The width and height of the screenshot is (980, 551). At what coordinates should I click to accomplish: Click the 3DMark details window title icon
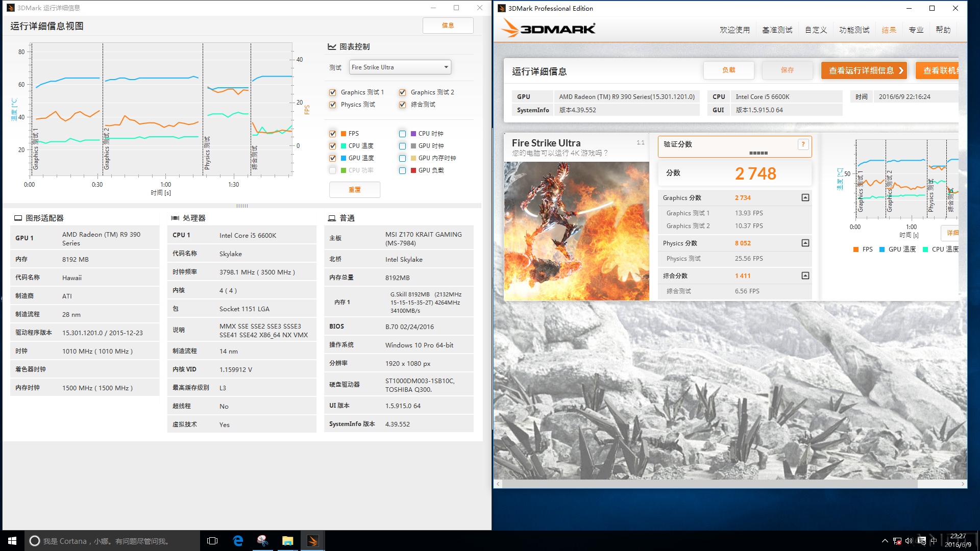coord(10,8)
